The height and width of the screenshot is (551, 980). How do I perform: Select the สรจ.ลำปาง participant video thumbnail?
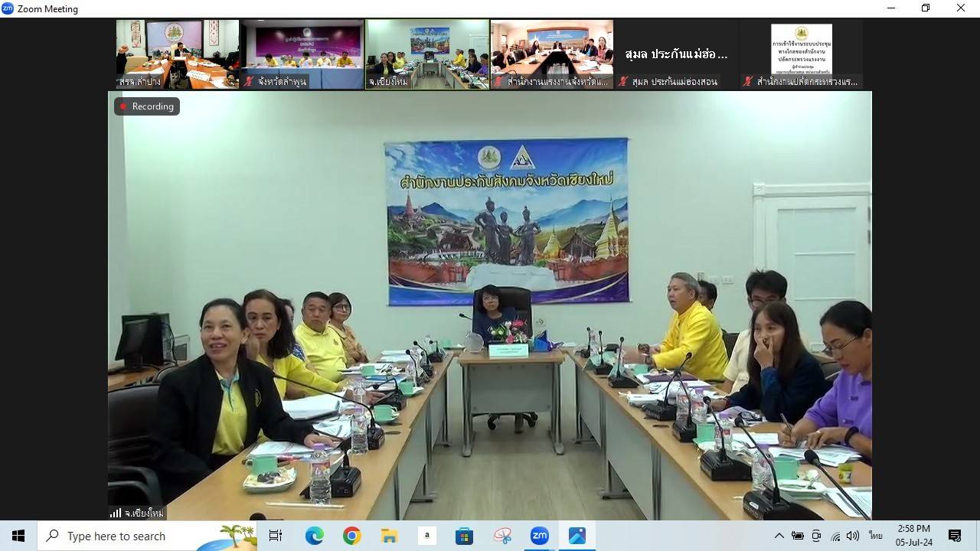[x=177, y=54]
